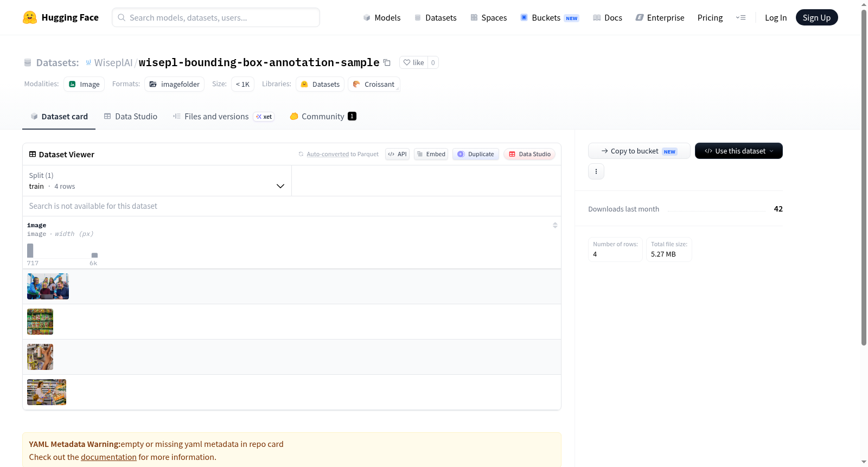
Task: Open the Spaces nav item
Action: (488, 17)
